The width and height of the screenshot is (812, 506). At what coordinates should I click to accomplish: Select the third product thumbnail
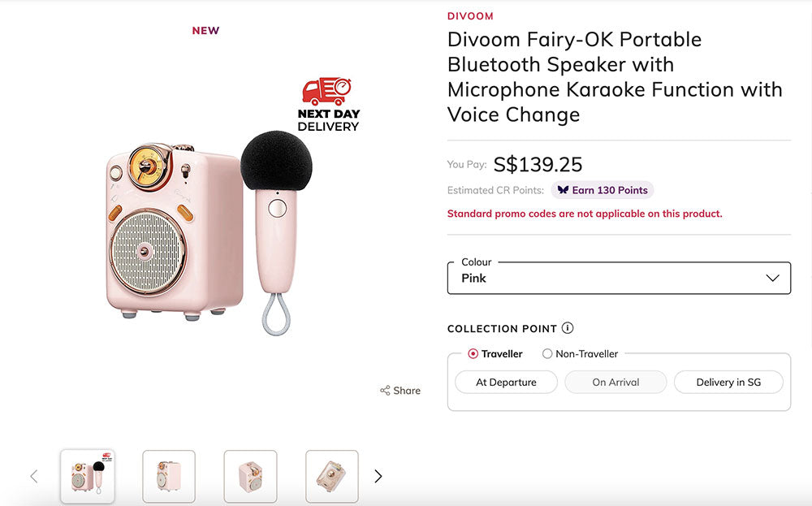[250, 477]
